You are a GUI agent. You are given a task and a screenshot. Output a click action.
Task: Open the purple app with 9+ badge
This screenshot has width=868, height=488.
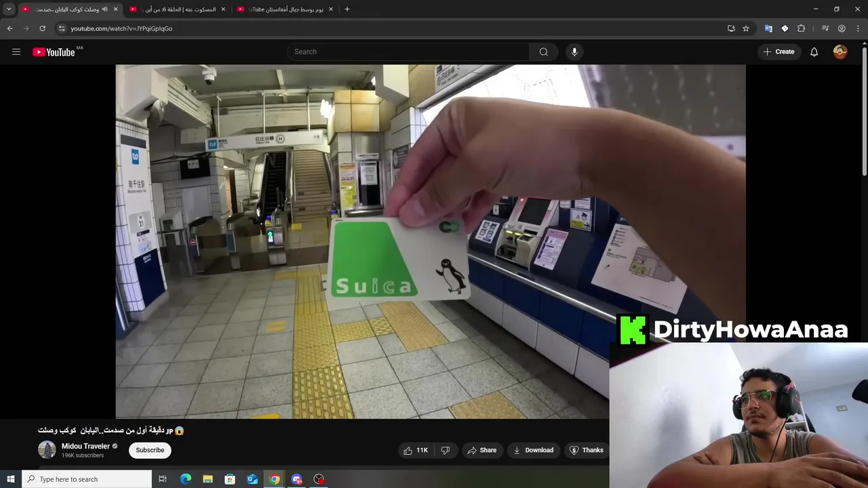pyautogui.click(x=296, y=479)
